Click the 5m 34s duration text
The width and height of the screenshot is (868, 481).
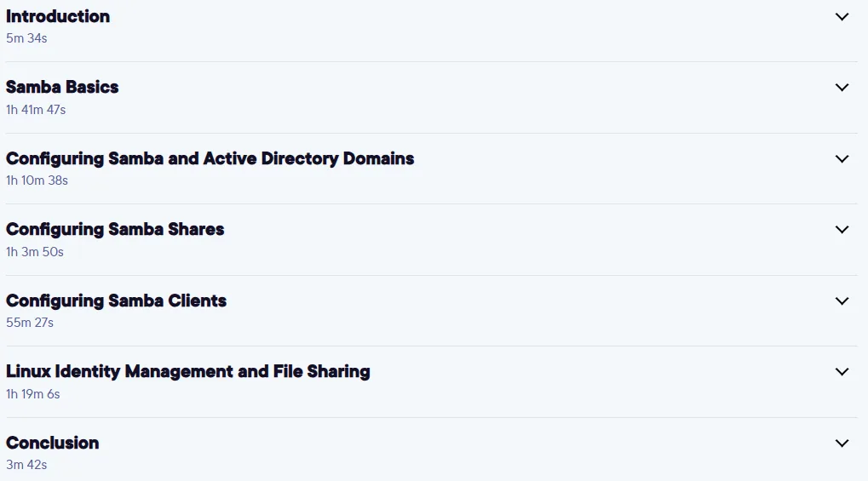[26, 38]
